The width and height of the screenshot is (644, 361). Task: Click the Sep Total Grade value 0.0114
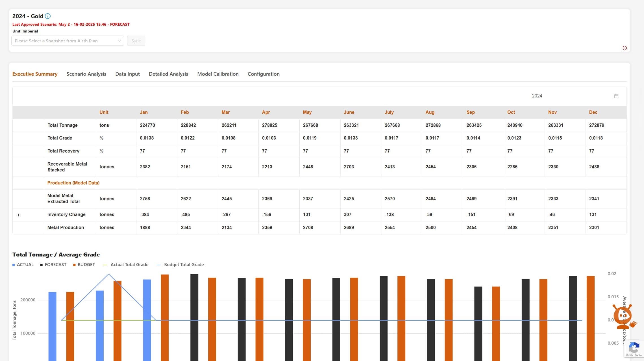pyautogui.click(x=473, y=138)
